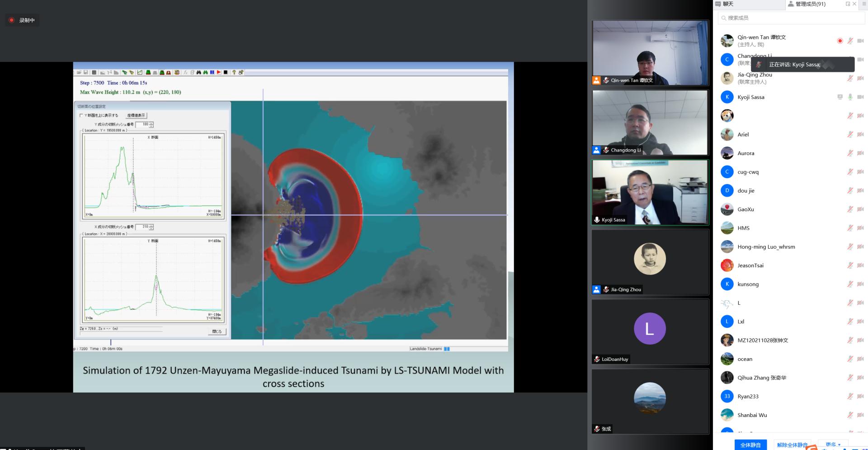Select Kyoji Sassa's video thumbnail
This screenshot has height=450, width=868.
click(x=650, y=192)
